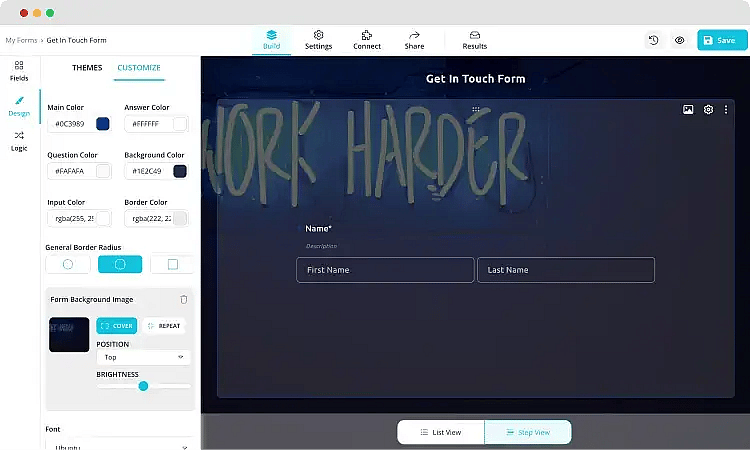This screenshot has width=750, height=450.
Task: Click the Name question label
Action: 319,229
